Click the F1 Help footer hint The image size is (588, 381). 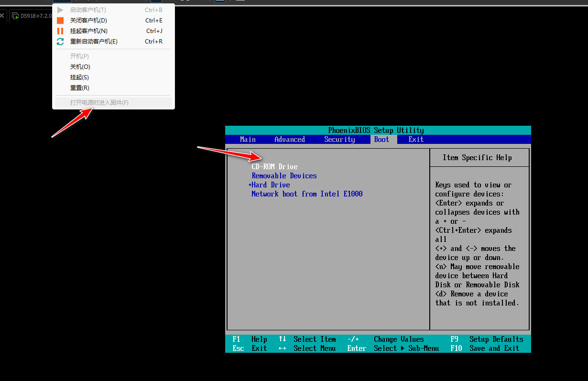[250, 339]
